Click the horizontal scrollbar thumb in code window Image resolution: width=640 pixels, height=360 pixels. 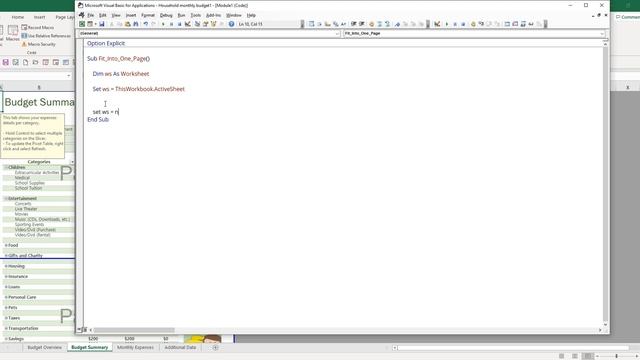[x=134, y=330]
